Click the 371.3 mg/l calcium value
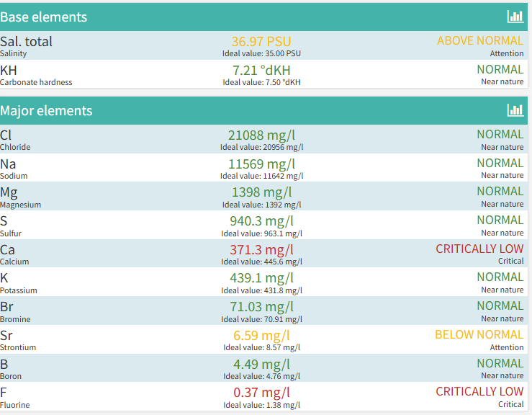Image resolution: width=532 pixels, height=415 pixels. tap(261, 250)
